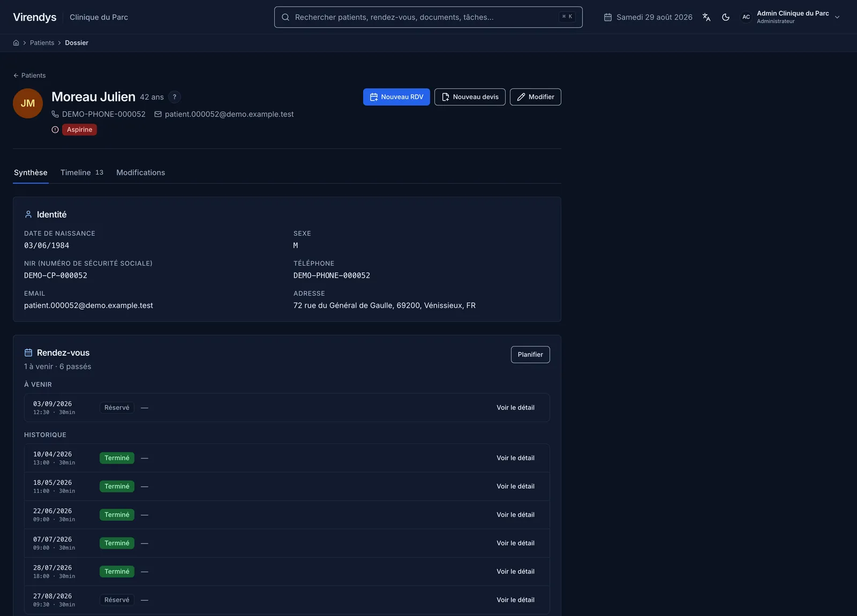Click the calendar icon beside the date
Viewport: 857px width, 616px height.
point(608,17)
